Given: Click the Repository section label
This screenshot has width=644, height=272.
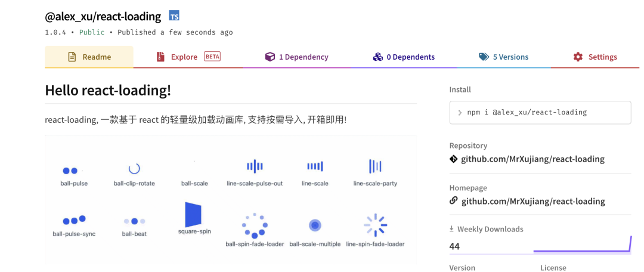Looking at the screenshot, I should (x=468, y=146).
